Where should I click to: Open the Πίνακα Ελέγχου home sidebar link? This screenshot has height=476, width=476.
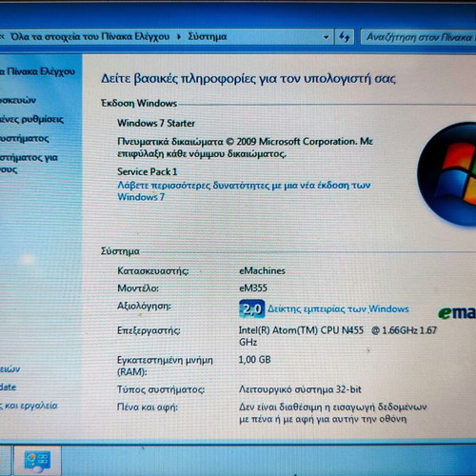(37, 71)
